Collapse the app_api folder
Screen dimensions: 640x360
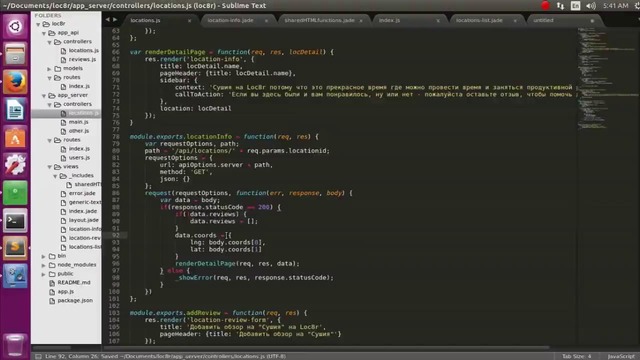[x=44, y=33]
